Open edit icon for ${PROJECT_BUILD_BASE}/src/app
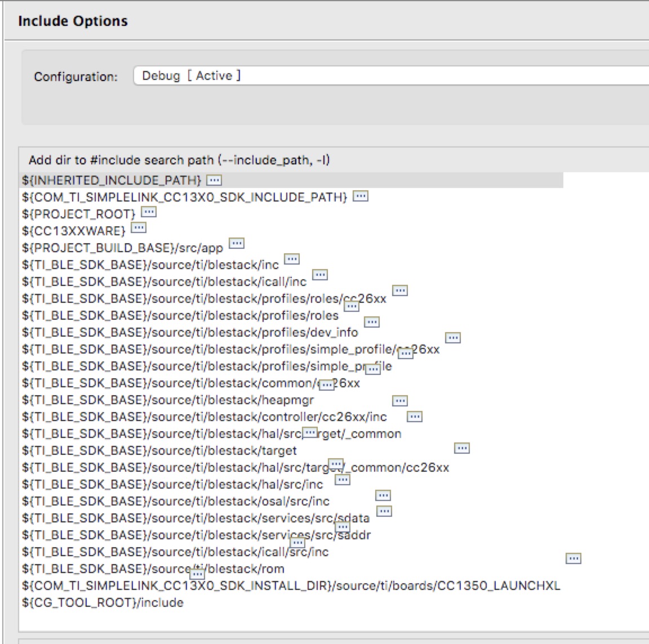This screenshot has height=644, width=649. click(x=237, y=243)
